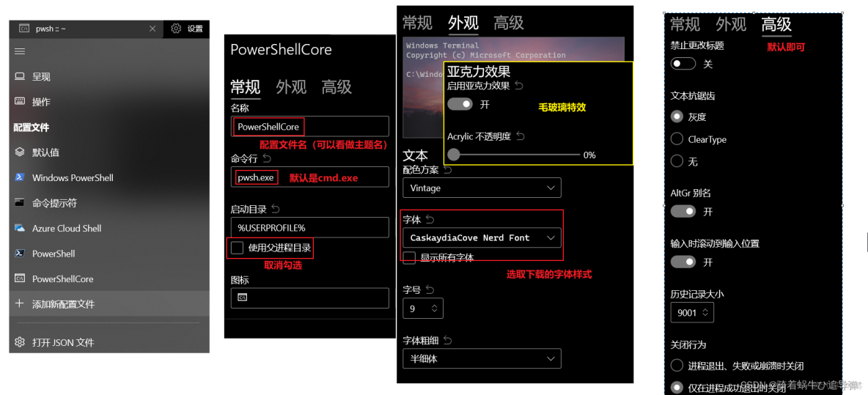Click the gear icon in the 设置 tab
The height and width of the screenshot is (395, 868).
point(176,28)
